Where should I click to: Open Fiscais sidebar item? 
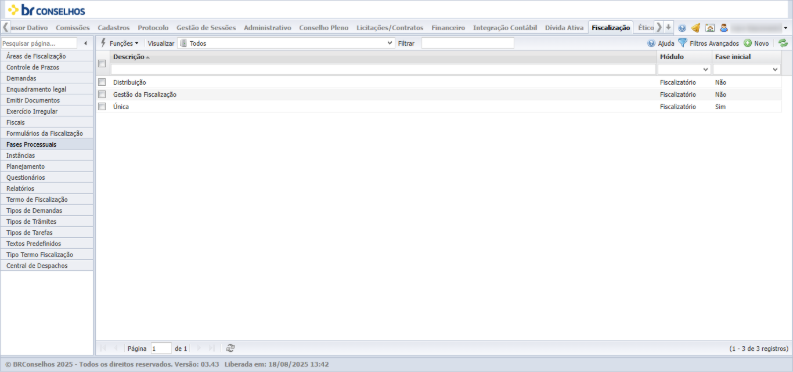47,122
